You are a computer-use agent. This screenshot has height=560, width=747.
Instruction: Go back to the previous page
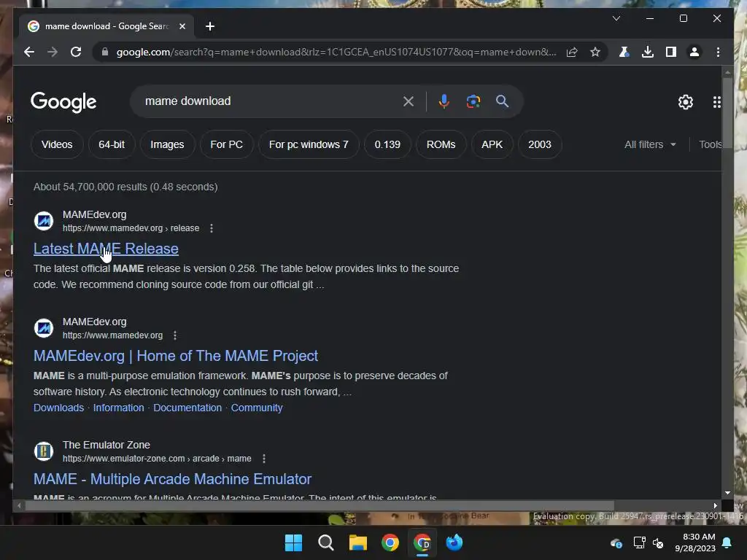tap(29, 52)
